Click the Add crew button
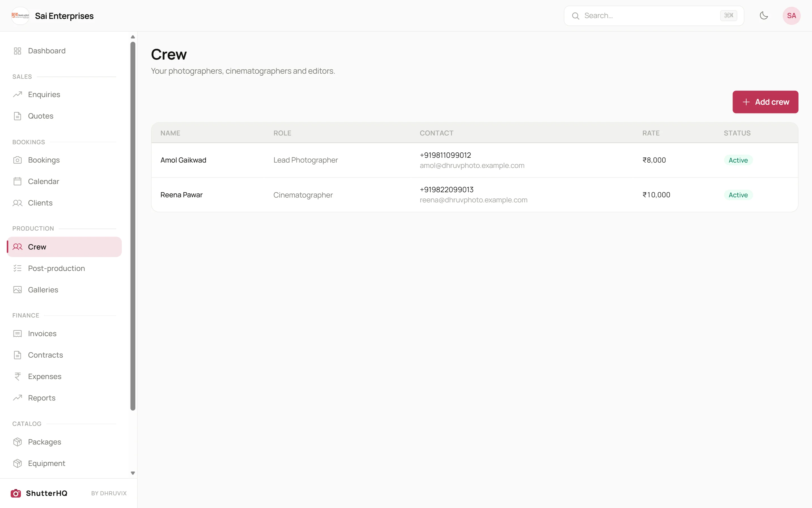812x508 pixels. click(765, 102)
